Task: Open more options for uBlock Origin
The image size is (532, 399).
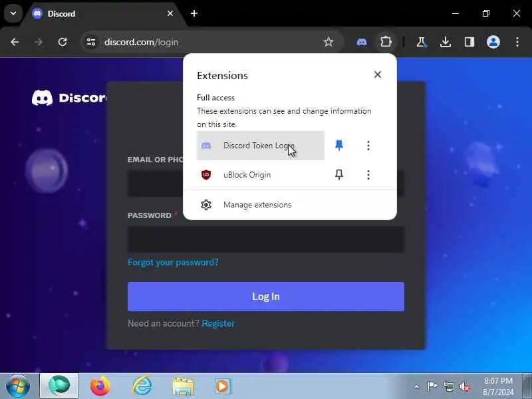Action: click(368, 175)
